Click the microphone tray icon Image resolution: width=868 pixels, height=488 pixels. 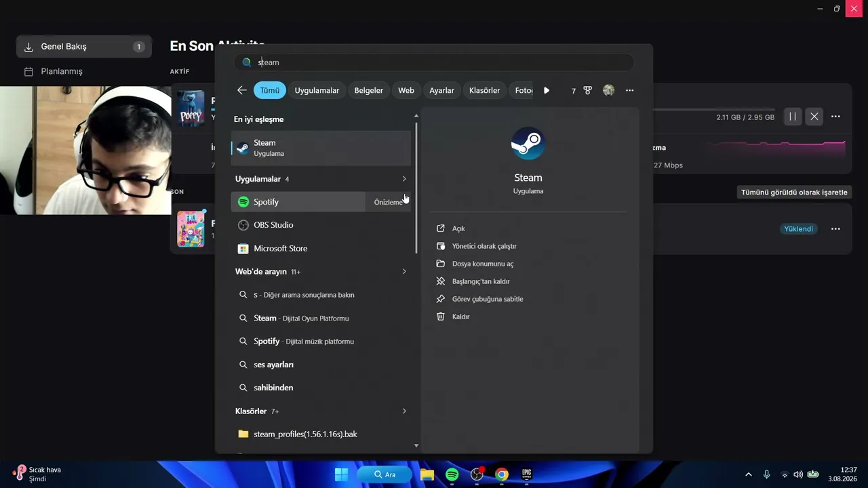coord(766,474)
